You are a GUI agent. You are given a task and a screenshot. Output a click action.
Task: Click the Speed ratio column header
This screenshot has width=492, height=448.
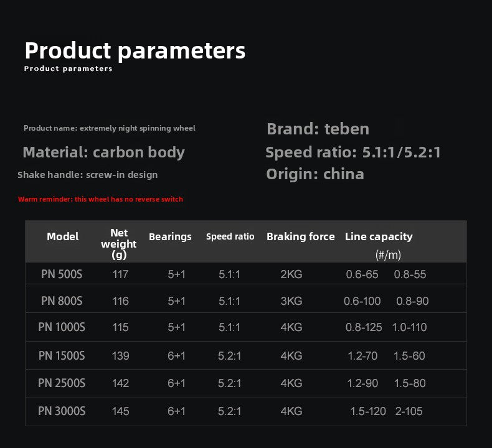click(230, 236)
